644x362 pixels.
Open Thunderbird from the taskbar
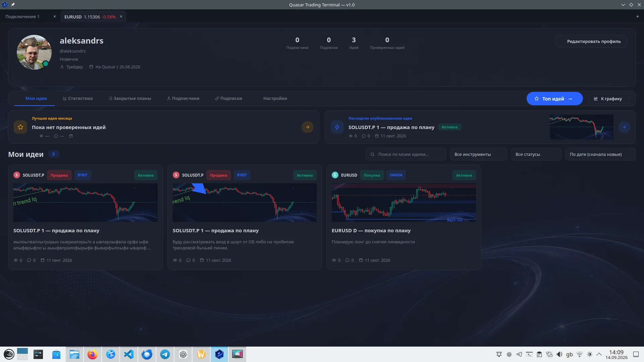click(147, 354)
